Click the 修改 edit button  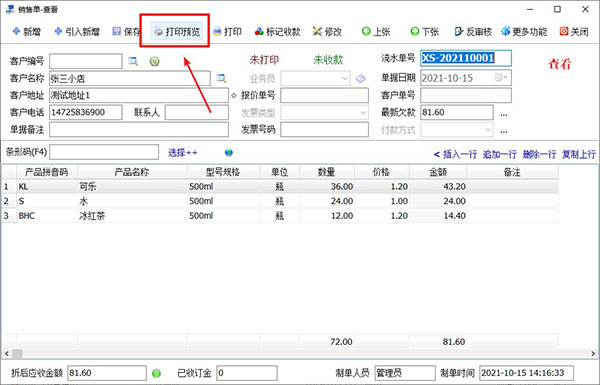327,31
